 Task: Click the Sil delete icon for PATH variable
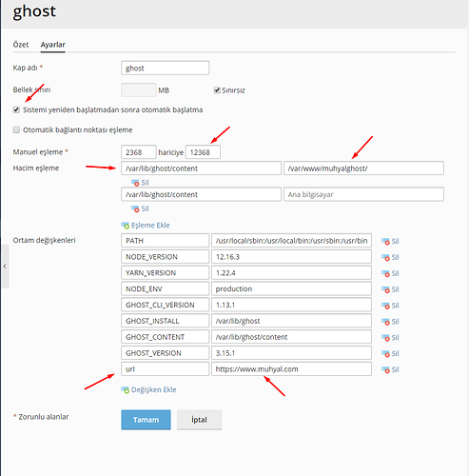[385, 242]
